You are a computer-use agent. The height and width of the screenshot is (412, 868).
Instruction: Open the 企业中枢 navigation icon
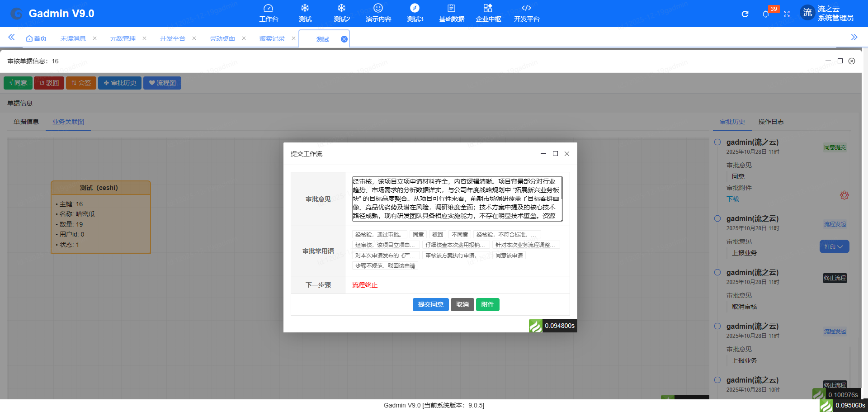[488, 12]
